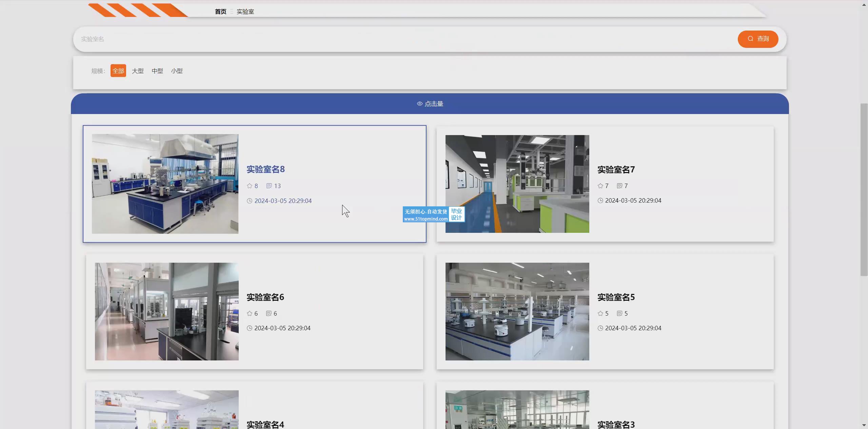Click the clock icon on 实验室名6 card
Image resolution: width=868 pixels, height=429 pixels.
click(250, 328)
